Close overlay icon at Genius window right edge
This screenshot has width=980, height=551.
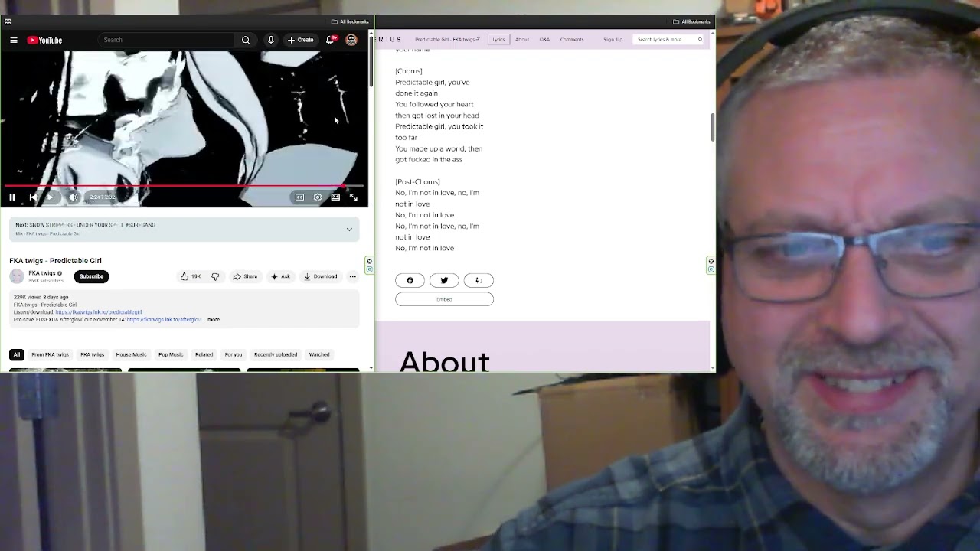click(x=711, y=262)
